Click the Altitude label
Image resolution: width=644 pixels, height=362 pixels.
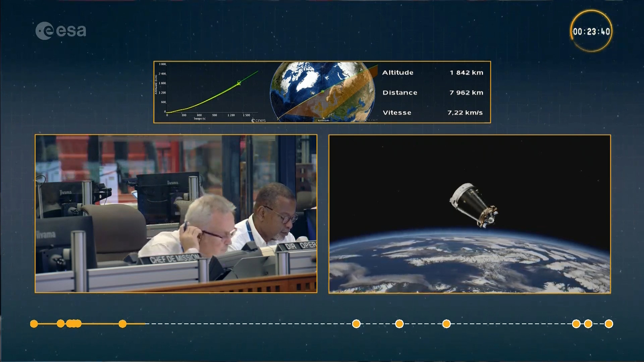point(398,72)
